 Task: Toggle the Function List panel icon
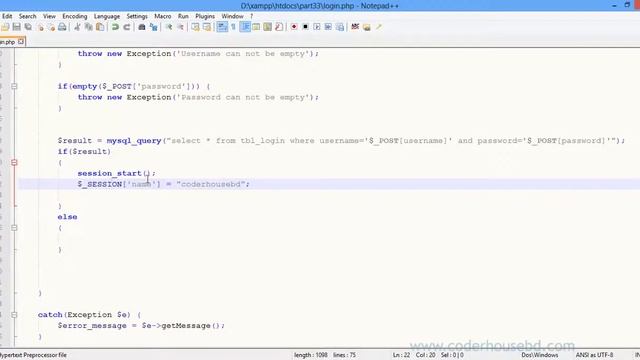click(x=279, y=27)
